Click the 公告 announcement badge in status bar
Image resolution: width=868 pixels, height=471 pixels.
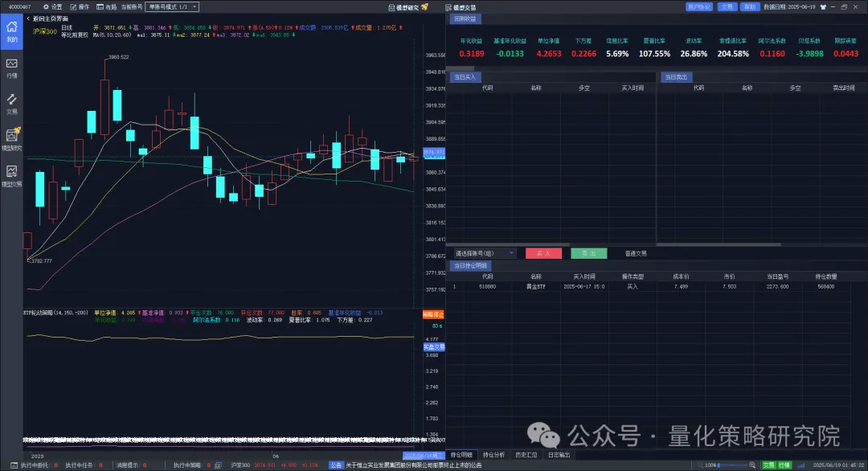tap(336, 465)
